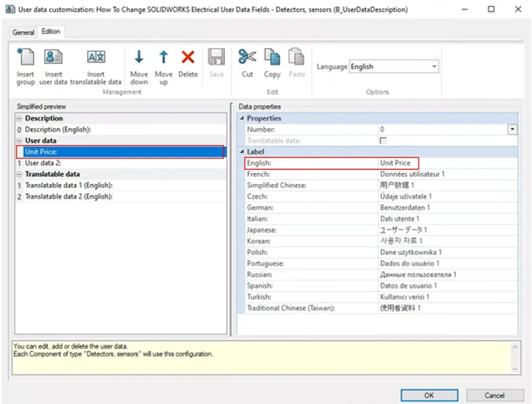Click the Number property value field

tap(442, 129)
